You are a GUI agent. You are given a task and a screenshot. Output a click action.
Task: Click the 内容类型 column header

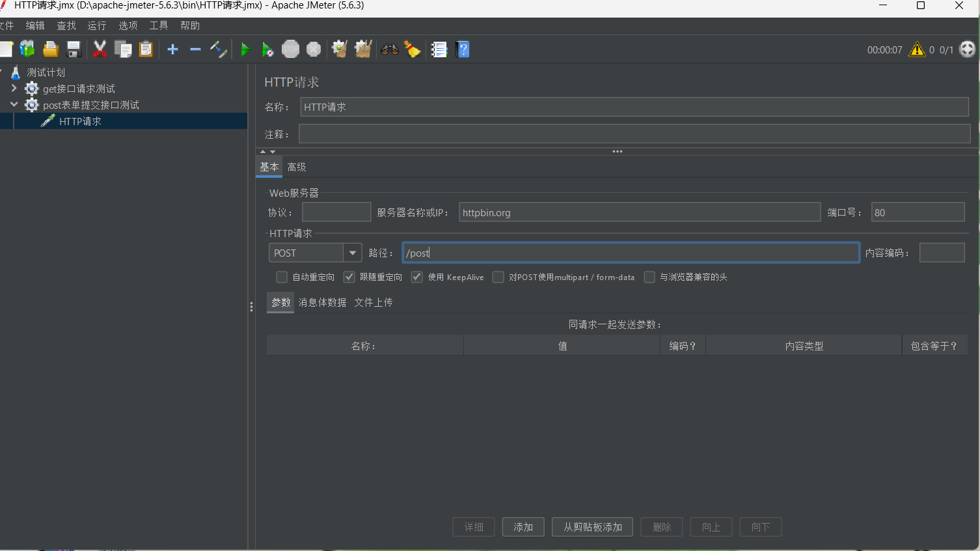pos(804,346)
